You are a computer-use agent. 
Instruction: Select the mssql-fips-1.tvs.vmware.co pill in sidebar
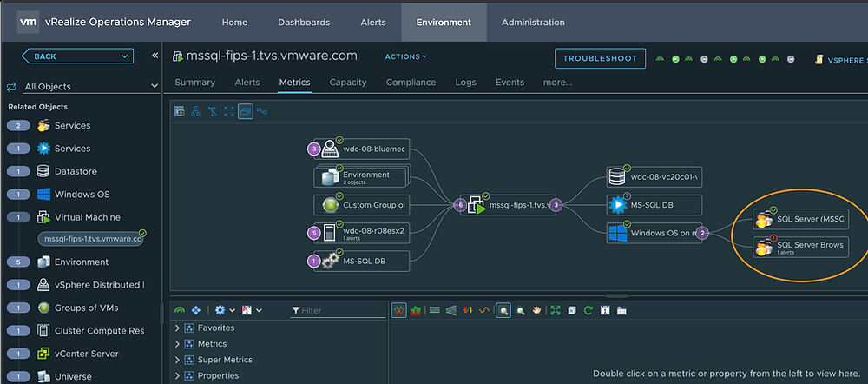tap(91, 239)
